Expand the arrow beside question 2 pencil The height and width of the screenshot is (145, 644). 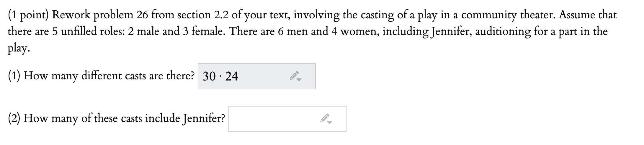[330, 123]
